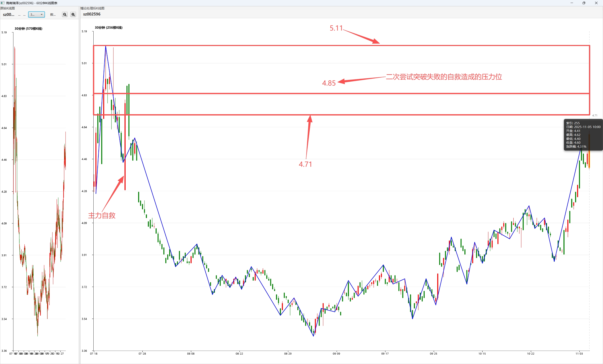Close the 海南瑞泽 chart window
Image resolution: width=603 pixels, height=364 pixels.
(x=596, y=3)
